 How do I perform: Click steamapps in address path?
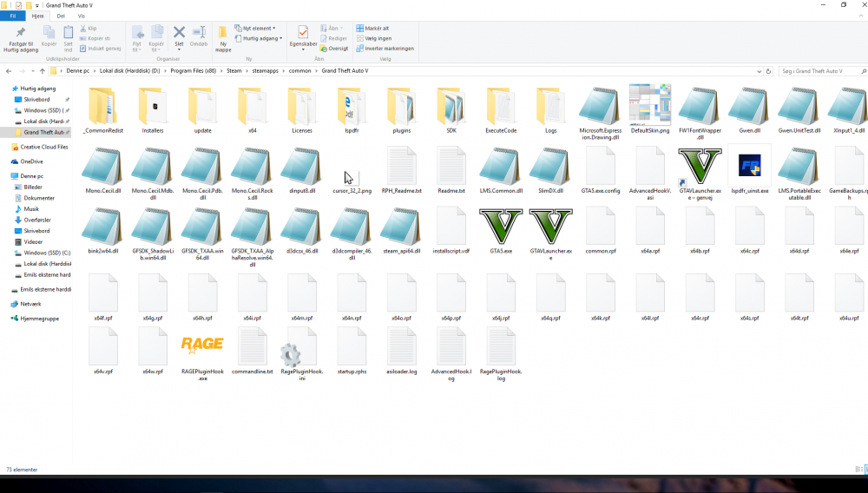tap(265, 71)
